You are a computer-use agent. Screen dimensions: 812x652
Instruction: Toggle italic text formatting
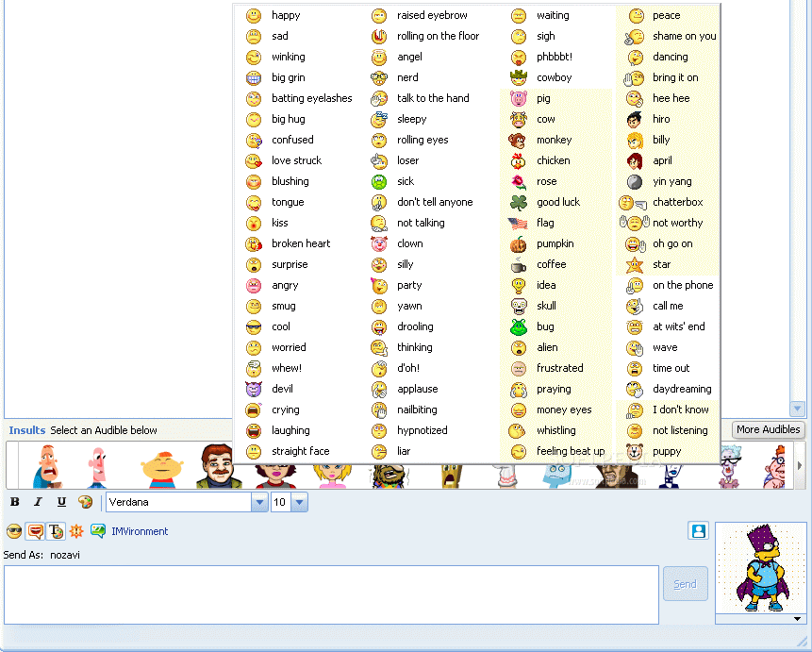(38, 502)
